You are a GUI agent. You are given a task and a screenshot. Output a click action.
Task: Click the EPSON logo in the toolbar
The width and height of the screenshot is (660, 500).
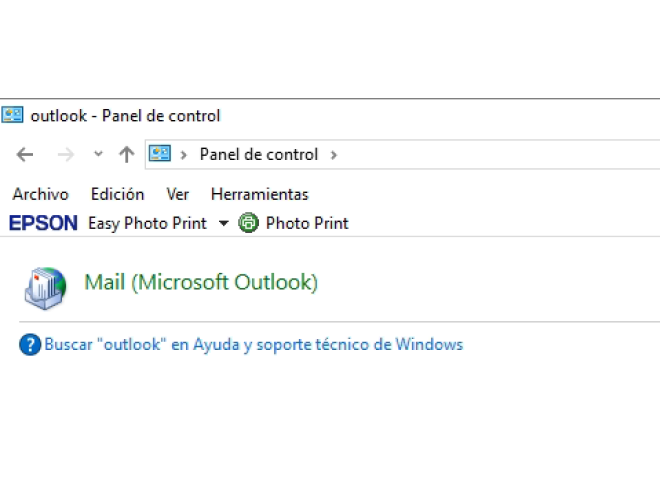click(x=43, y=223)
